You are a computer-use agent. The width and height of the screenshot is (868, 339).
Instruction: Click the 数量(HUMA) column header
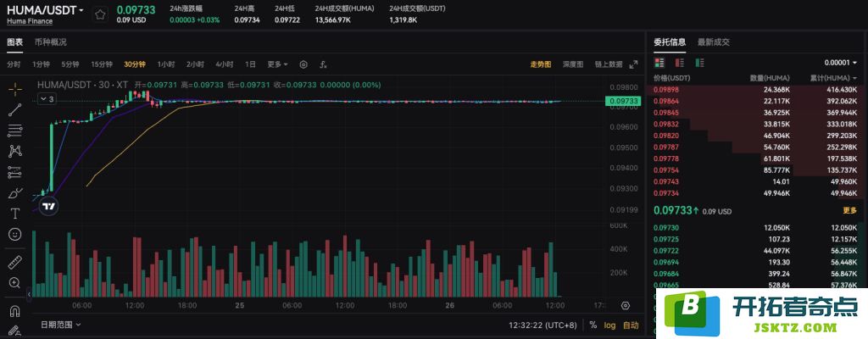coord(770,78)
